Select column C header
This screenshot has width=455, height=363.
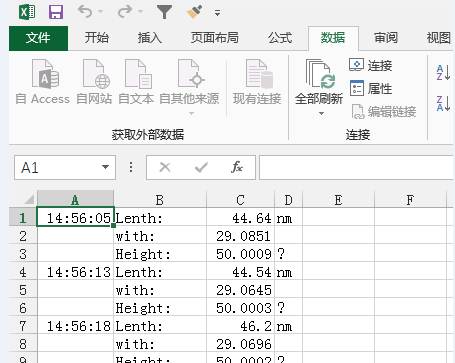[240, 200]
